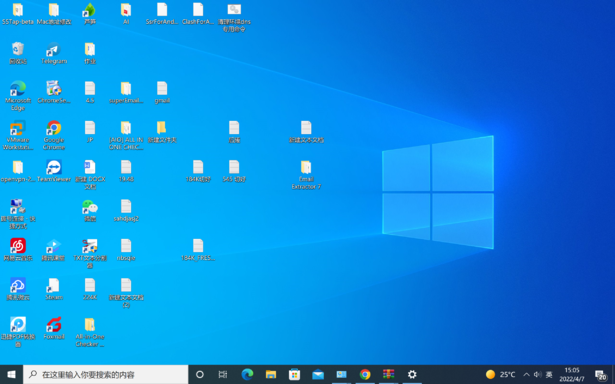The height and width of the screenshot is (384, 615).
Task: Select the 184K_FRES... text file
Action: pyautogui.click(x=198, y=250)
